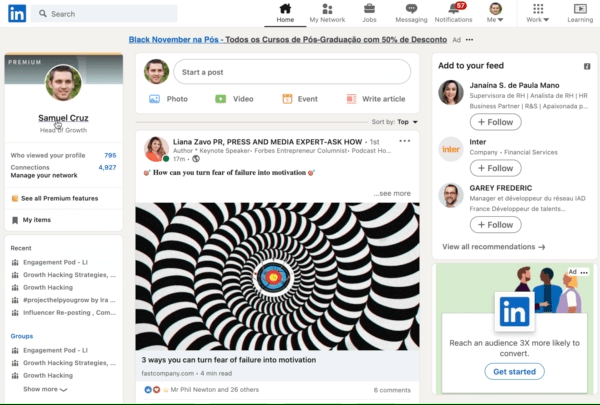This screenshot has height=405, width=600.
Task: Click the Start a post box
Action: tap(292, 72)
